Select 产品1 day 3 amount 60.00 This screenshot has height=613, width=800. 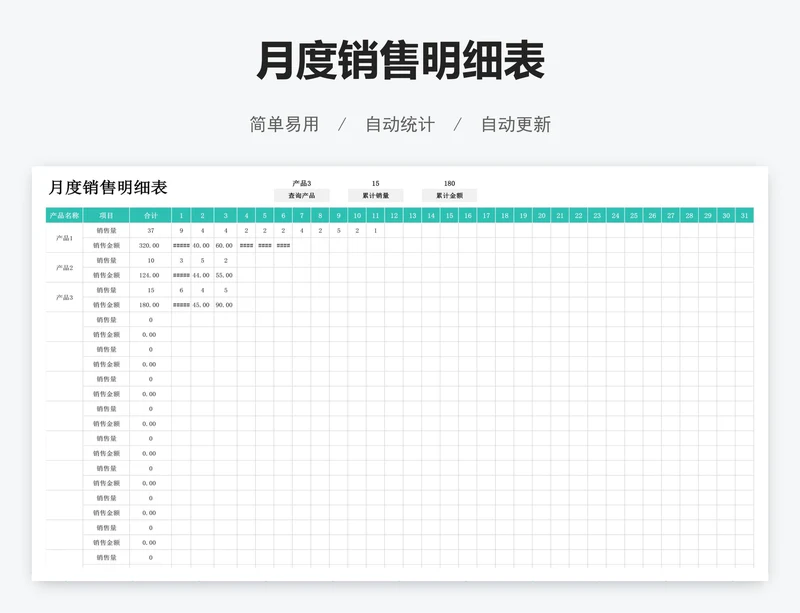[226, 245]
